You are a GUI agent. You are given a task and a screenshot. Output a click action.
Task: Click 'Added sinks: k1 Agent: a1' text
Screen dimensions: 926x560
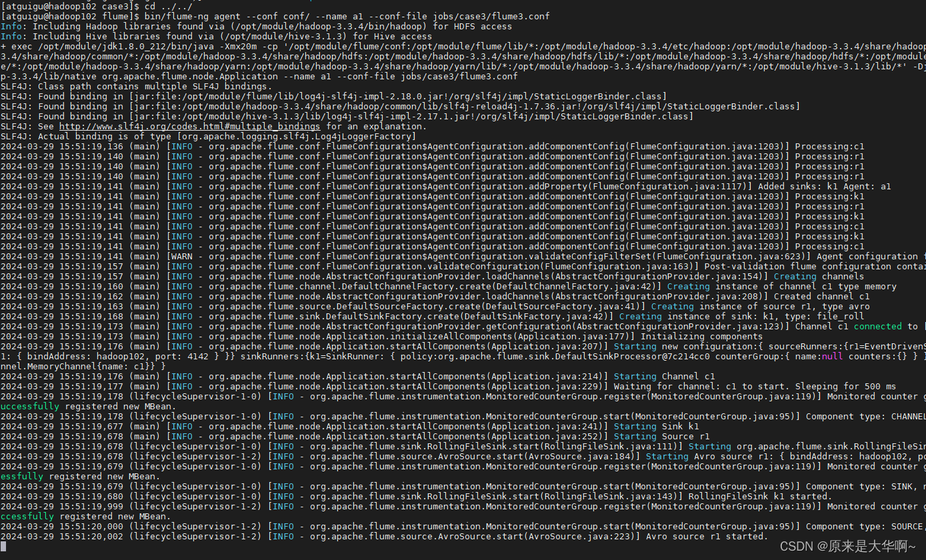pos(825,187)
